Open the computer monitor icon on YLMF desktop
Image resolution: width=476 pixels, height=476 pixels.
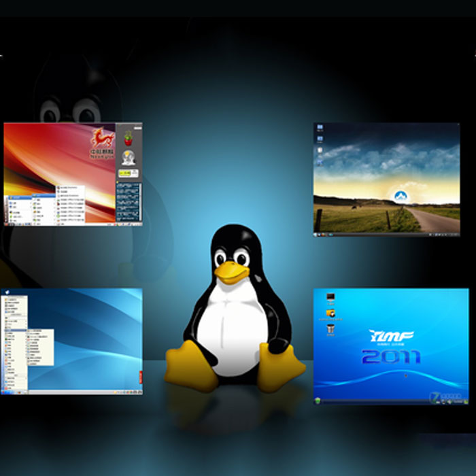[330, 297]
